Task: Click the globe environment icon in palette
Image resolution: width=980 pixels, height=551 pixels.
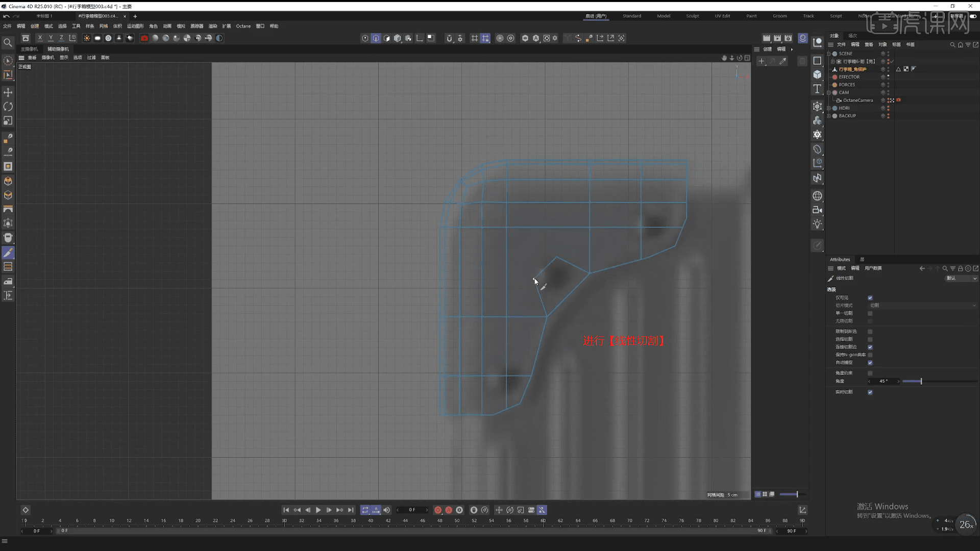Action: tap(817, 196)
